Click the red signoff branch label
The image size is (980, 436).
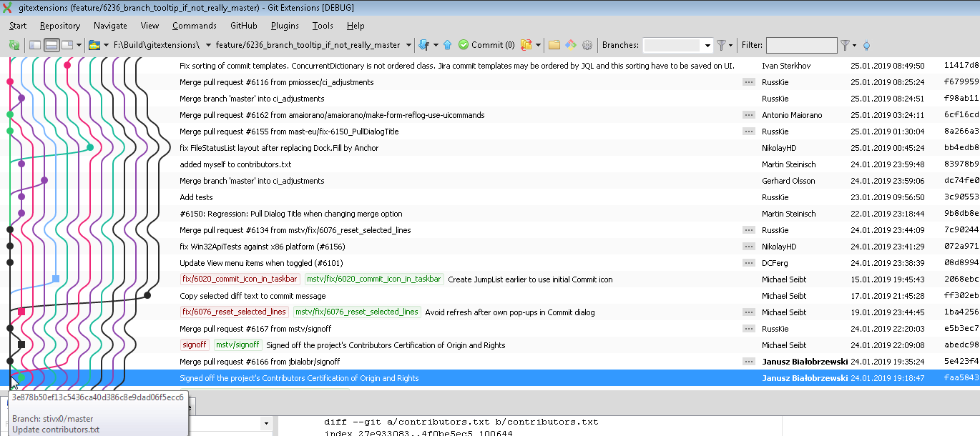pos(195,345)
